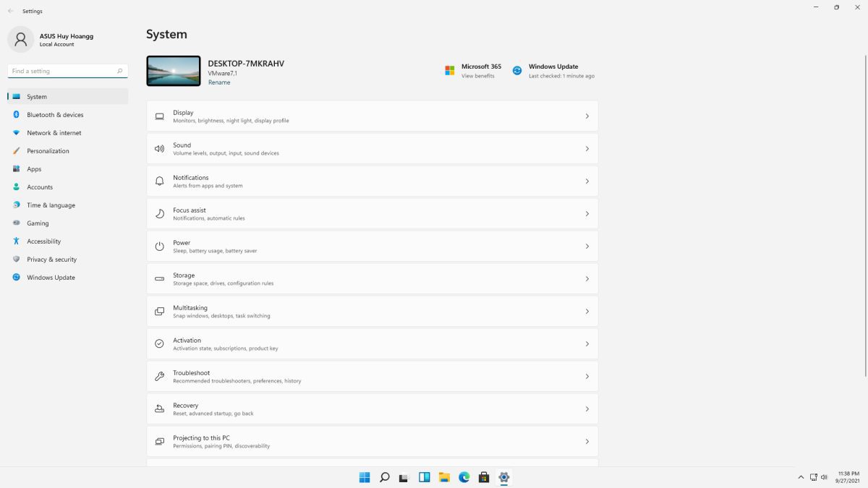Click the Focus assist row chevron
Viewport: 868px width, 488px height.
(587, 214)
